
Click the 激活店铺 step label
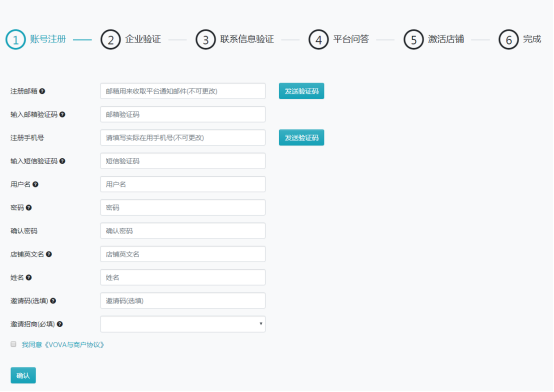tap(446, 39)
